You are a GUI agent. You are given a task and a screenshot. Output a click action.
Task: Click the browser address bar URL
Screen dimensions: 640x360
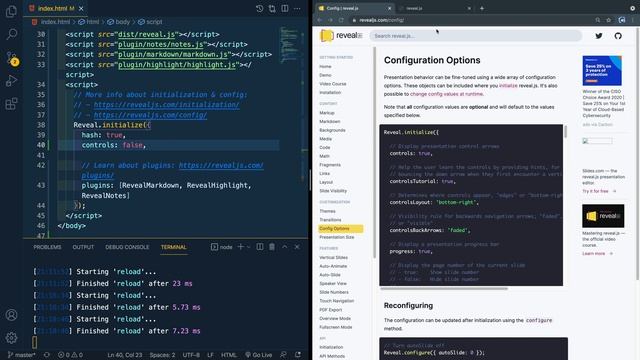[x=382, y=20]
